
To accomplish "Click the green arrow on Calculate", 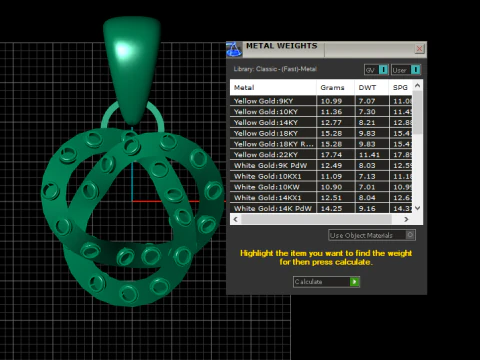I will pos(354,282).
